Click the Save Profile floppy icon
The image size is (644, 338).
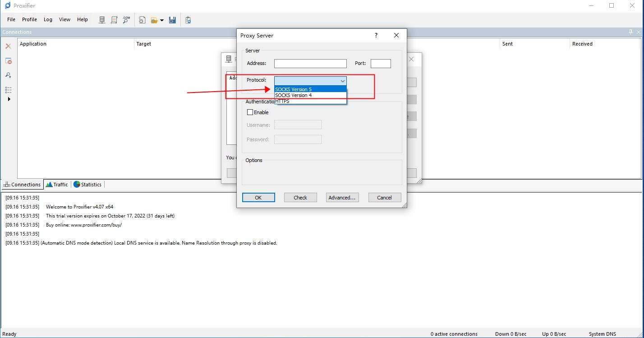click(x=172, y=20)
